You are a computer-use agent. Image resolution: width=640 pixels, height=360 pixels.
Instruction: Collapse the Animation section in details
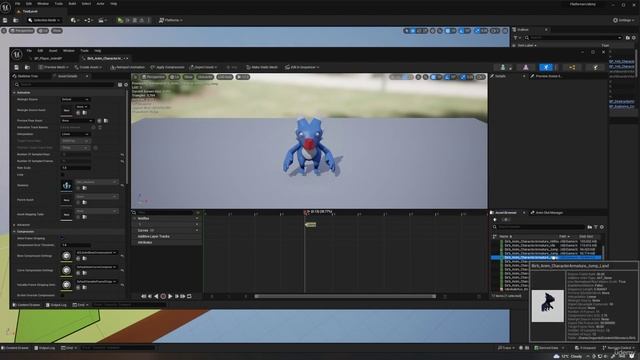(15, 93)
